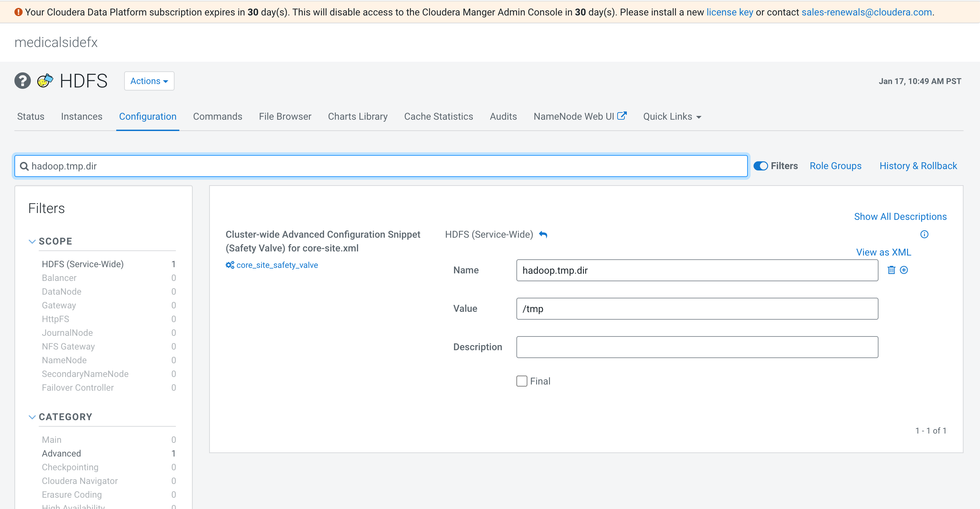Open the Actions dropdown
The width and height of the screenshot is (980, 509).
point(149,81)
